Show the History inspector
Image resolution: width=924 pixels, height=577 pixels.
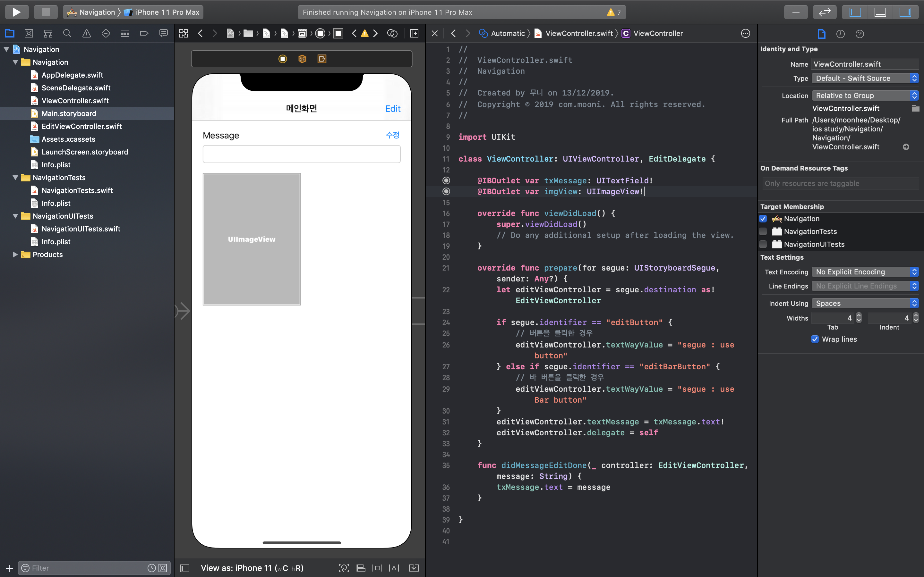[840, 34]
